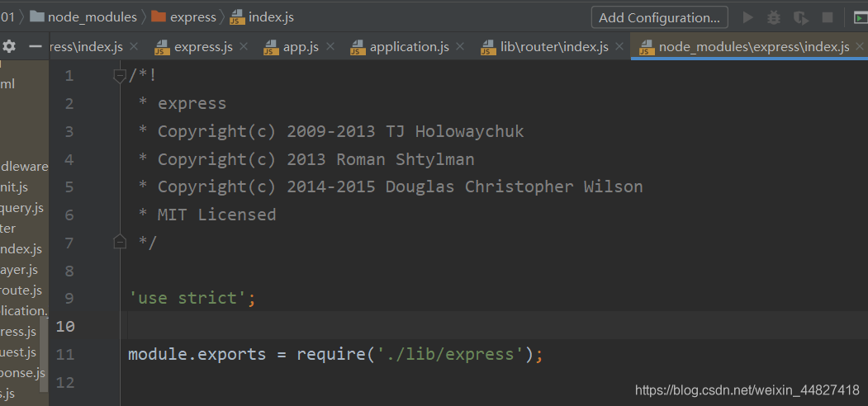This screenshot has height=406, width=868.
Task: Select route.js in the project tree
Action: coord(21,290)
